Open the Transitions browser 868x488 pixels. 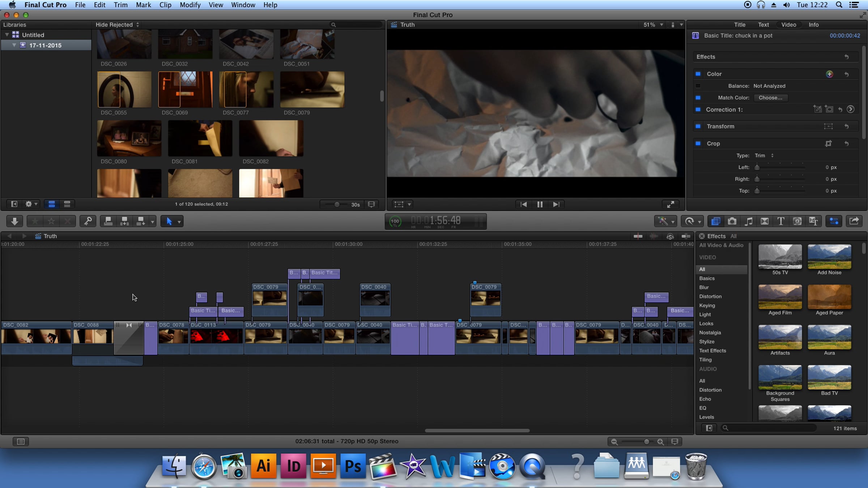pyautogui.click(x=765, y=221)
